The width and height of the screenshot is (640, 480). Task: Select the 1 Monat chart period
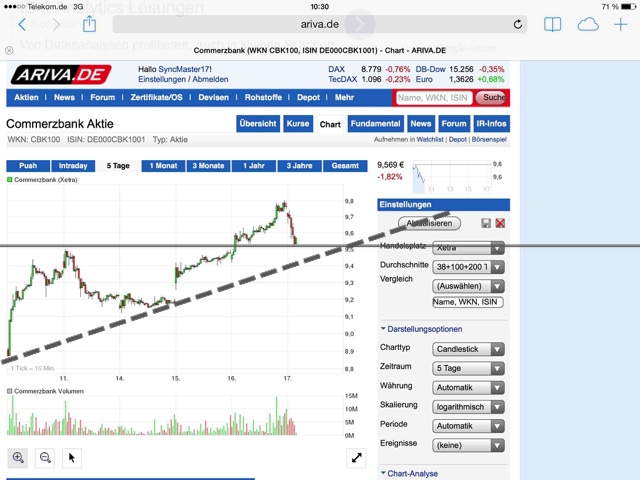click(x=163, y=166)
